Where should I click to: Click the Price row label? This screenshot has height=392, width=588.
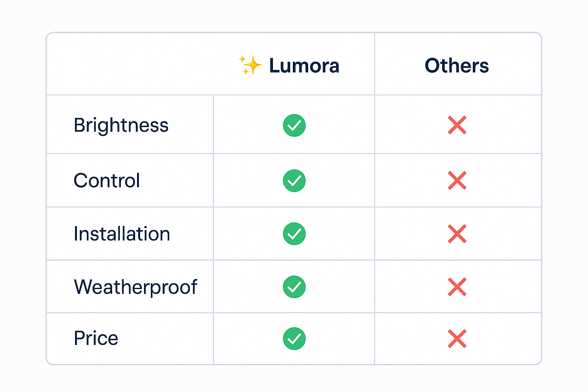pyautogui.click(x=96, y=338)
